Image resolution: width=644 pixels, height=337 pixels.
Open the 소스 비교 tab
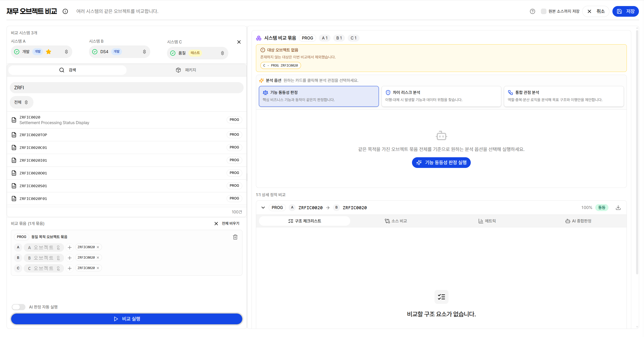(396, 221)
